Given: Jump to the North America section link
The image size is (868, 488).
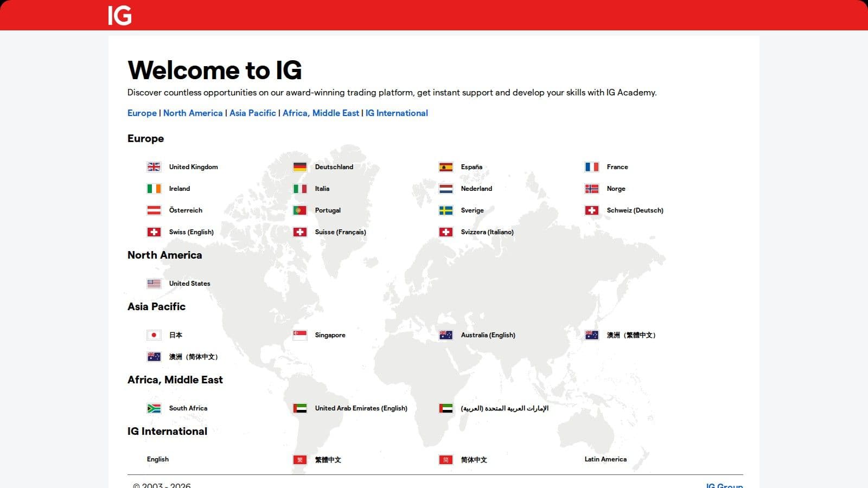Looking at the screenshot, I should pyautogui.click(x=193, y=113).
